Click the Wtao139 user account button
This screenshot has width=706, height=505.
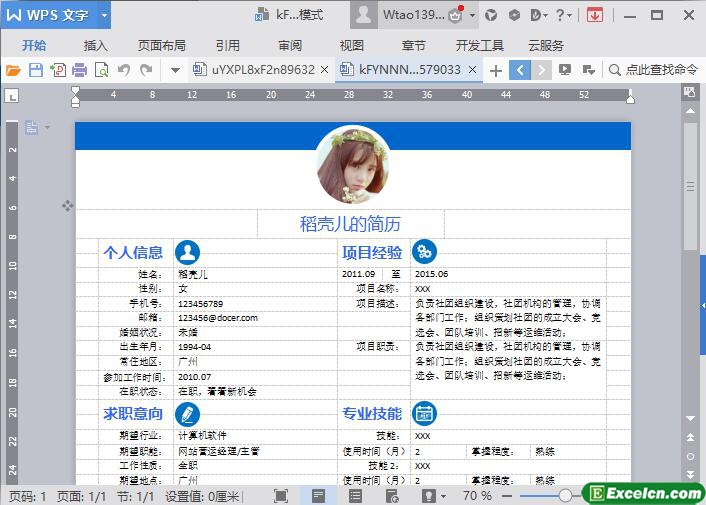point(412,15)
